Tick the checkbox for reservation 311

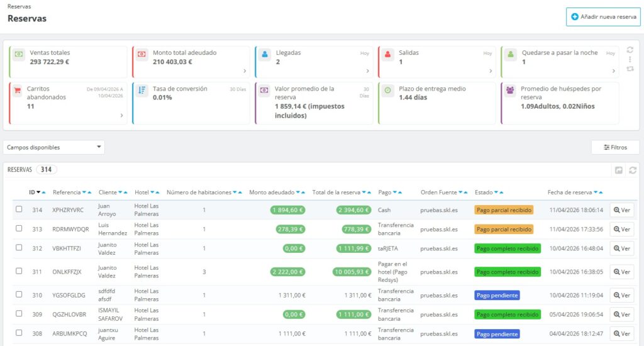click(19, 271)
